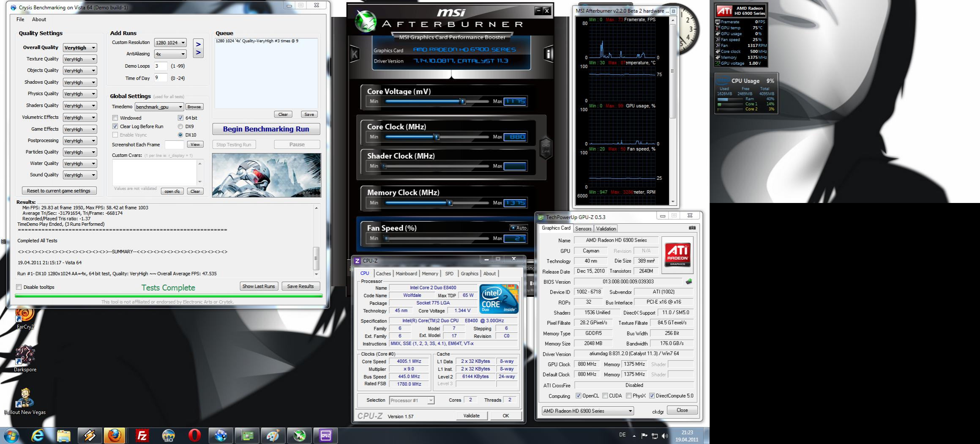Select the DX10 radio button
Screen dimensions: 980x444
coord(180,135)
